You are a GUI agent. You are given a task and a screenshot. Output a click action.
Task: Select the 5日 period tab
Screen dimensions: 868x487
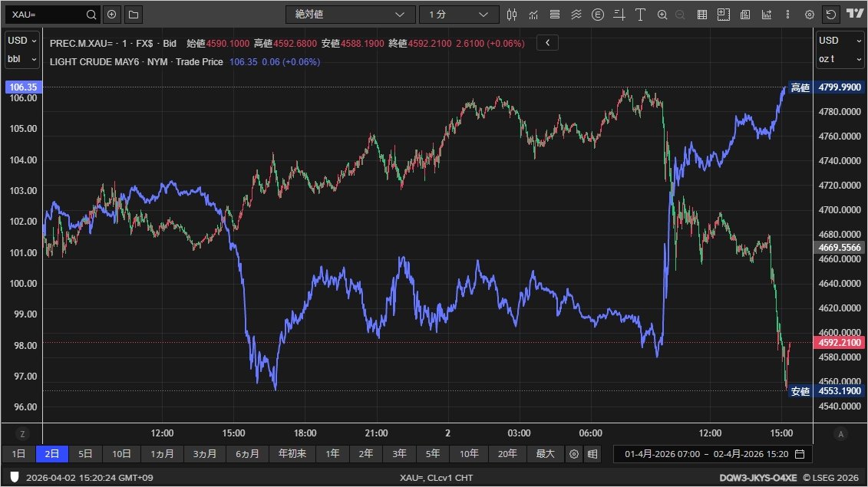pos(85,454)
